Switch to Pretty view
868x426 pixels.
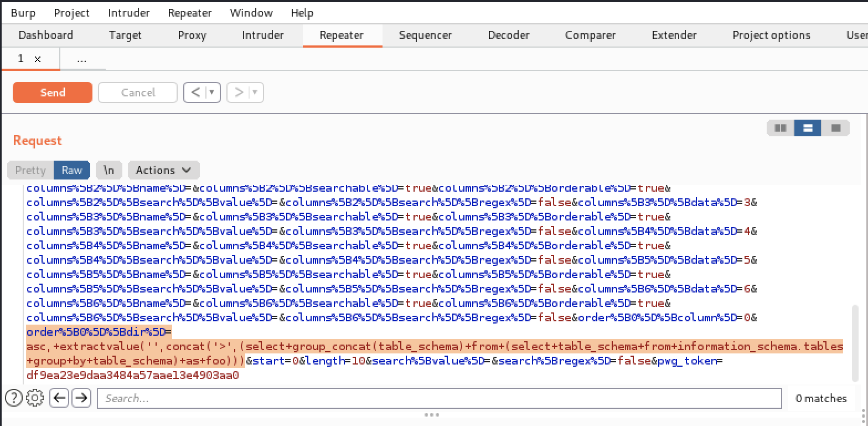(x=30, y=170)
